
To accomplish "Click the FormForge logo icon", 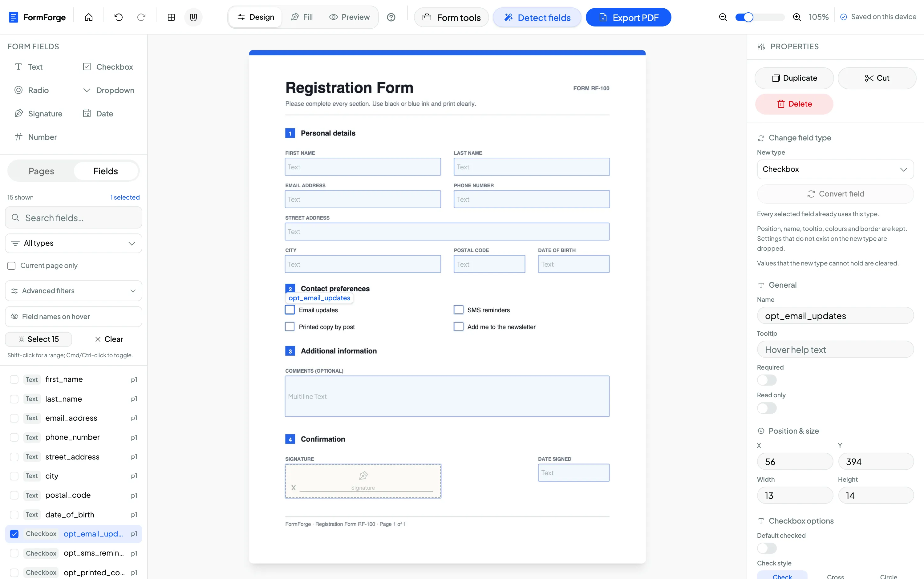I will tap(14, 17).
